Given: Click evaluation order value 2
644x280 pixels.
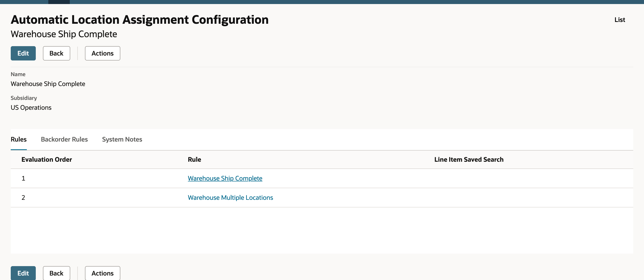Looking at the screenshot, I should tap(23, 197).
